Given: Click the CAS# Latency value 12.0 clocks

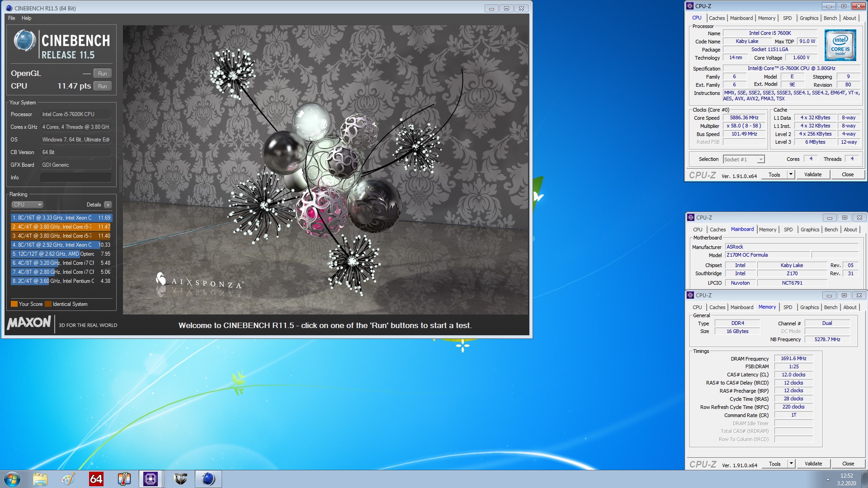Looking at the screenshot, I should (793, 375).
